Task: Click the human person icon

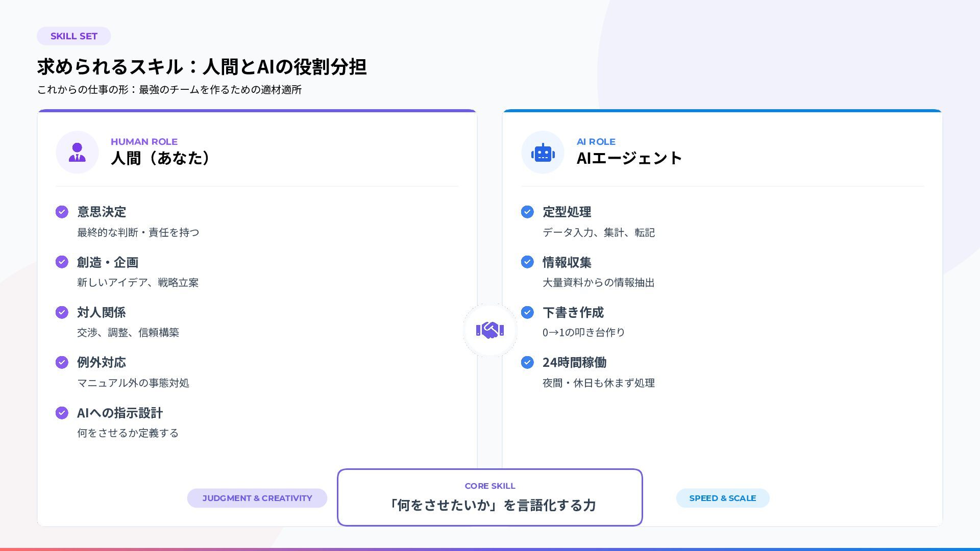Action: (x=77, y=153)
